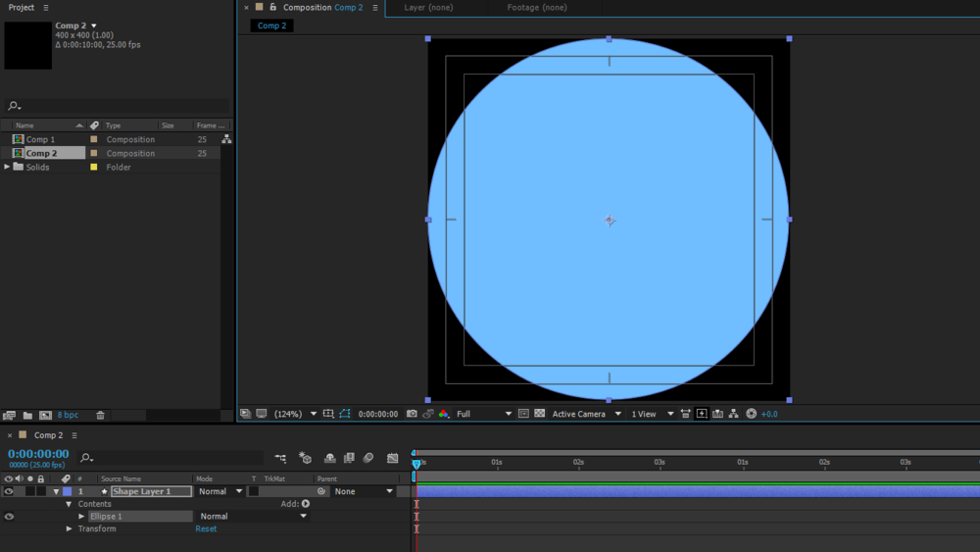Click the +0.0 exposure value

pos(769,414)
